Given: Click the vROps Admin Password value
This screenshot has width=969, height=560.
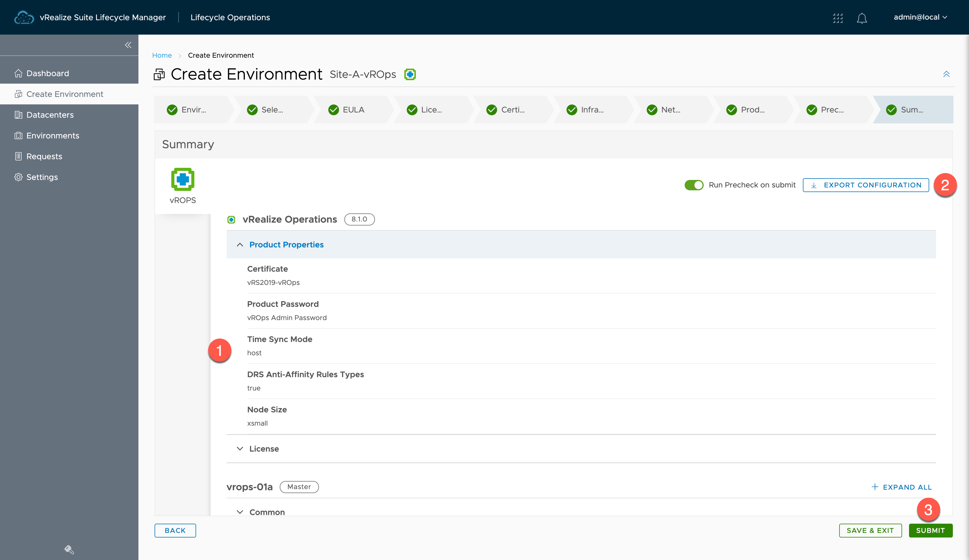Looking at the screenshot, I should click(287, 318).
